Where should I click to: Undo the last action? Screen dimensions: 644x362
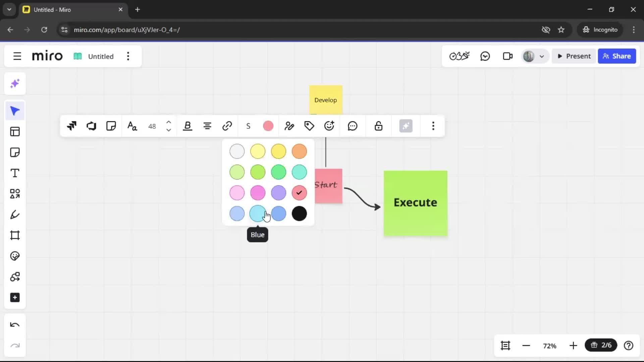pos(15,325)
